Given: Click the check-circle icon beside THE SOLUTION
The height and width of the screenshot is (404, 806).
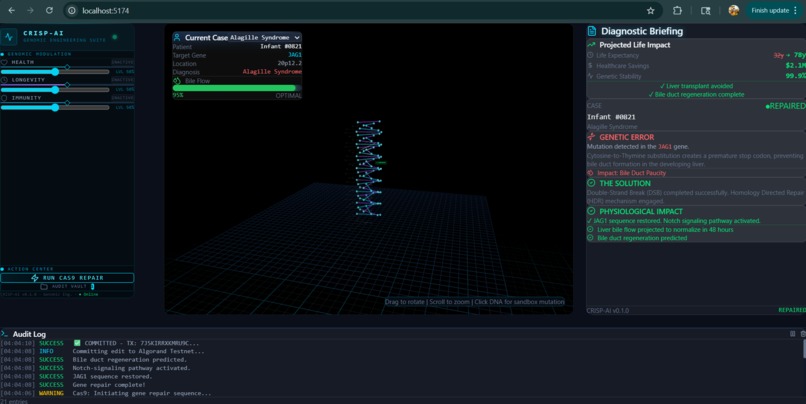Looking at the screenshot, I should 591,183.
